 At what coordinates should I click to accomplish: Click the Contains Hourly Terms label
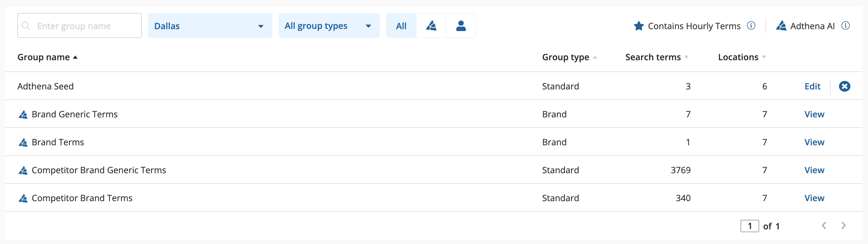point(694,26)
